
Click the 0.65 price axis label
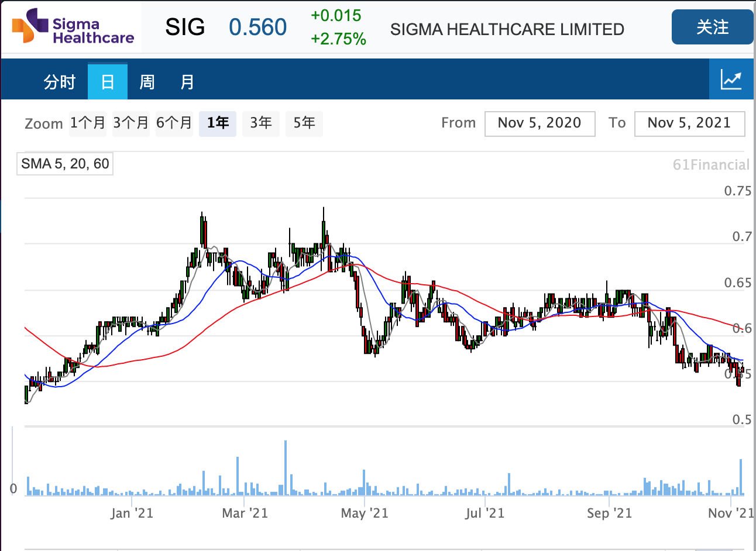(x=737, y=283)
